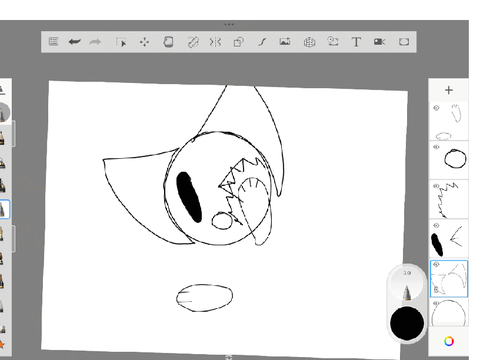Tap the brush puck showing size 10
This screenshot has width=480, height=360.
(407, 283)
